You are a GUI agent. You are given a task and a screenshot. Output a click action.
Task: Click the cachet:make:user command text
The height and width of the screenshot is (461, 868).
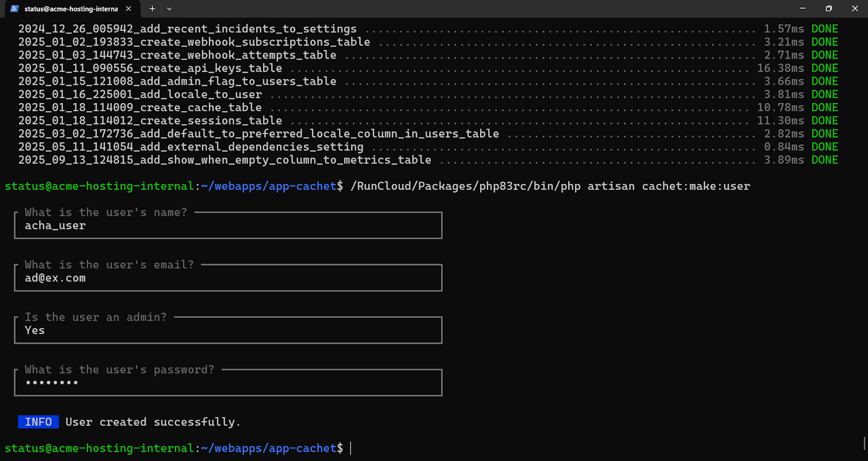[696, 186]
